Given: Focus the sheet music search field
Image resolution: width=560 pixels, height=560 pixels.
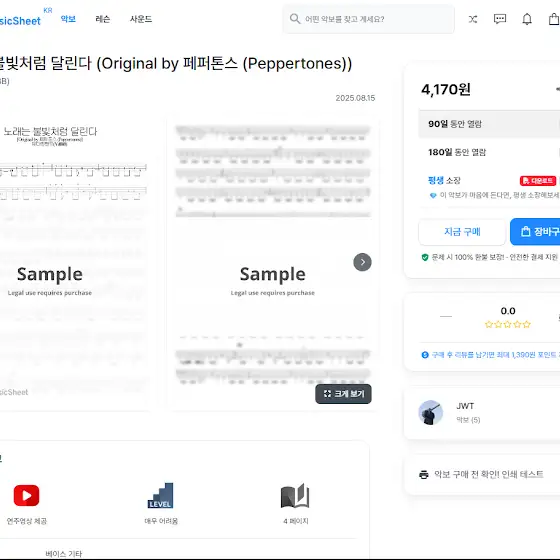Looking at the screenshot, I should click(x=369, y=19).
